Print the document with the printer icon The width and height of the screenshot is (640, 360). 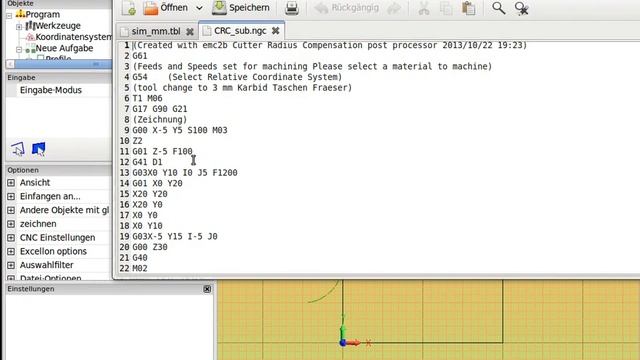[x=291, y=8]
